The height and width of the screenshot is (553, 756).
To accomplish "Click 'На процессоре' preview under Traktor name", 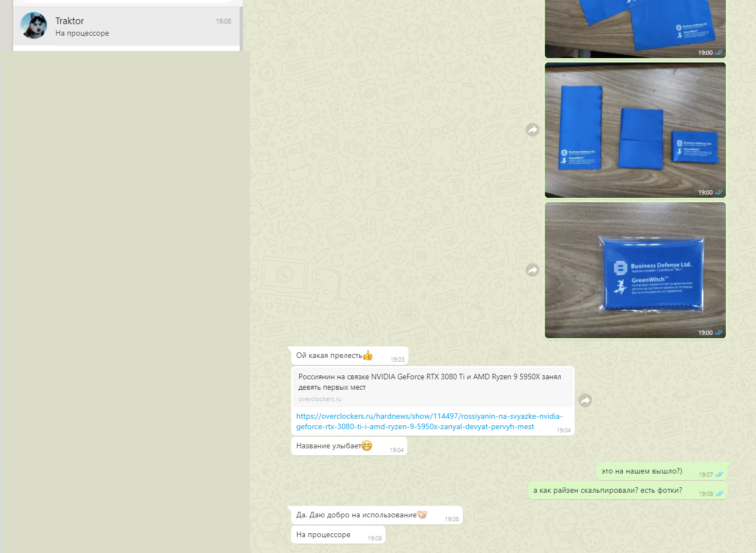I will (x=82, y=33).
